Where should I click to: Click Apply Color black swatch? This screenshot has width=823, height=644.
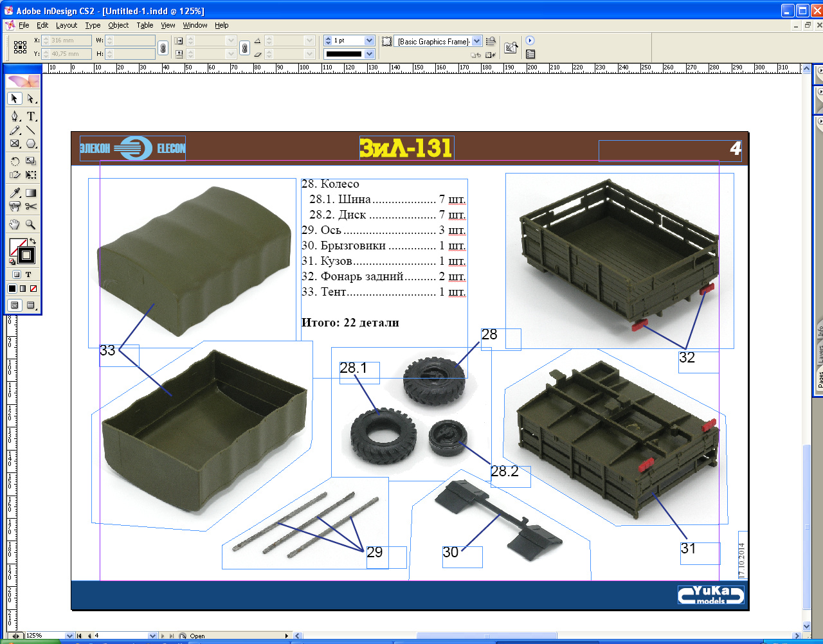pos(12,289)
